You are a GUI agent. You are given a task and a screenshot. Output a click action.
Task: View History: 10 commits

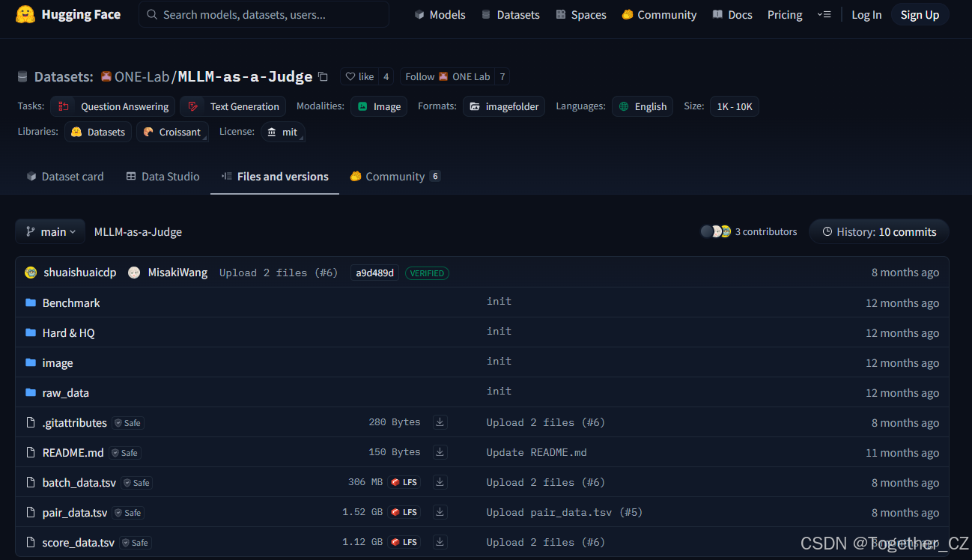click(878, 231)
